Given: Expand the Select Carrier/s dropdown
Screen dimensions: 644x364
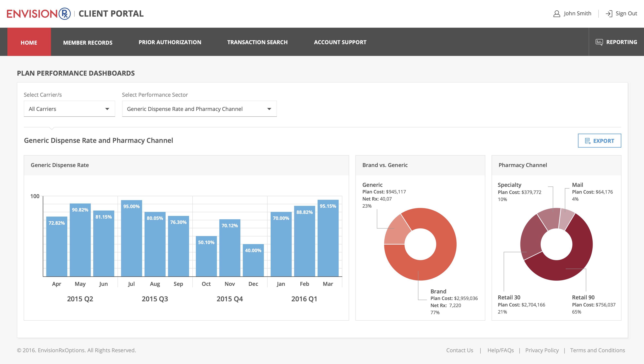Looking at the screenshot, I should click(x=69, y=108).
